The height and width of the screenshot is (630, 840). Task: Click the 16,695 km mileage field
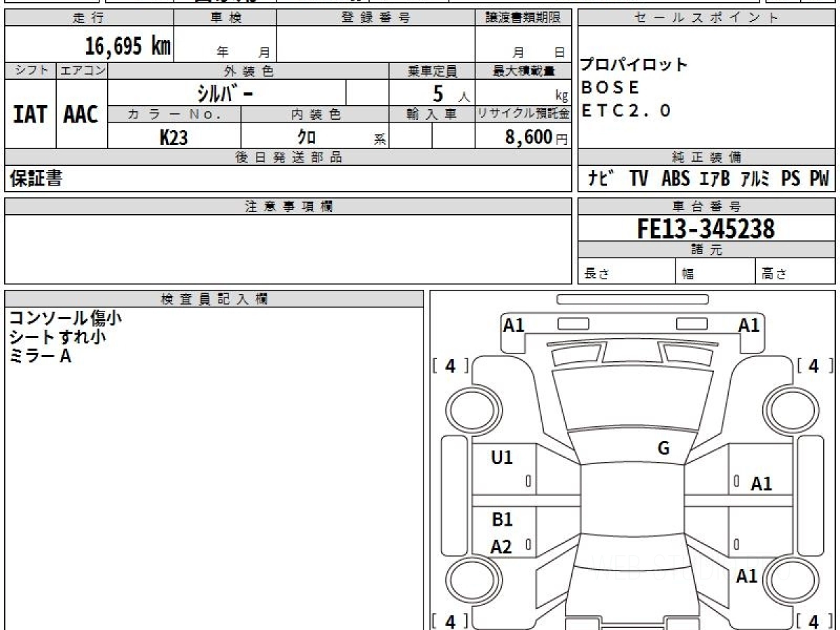point(127,47)
